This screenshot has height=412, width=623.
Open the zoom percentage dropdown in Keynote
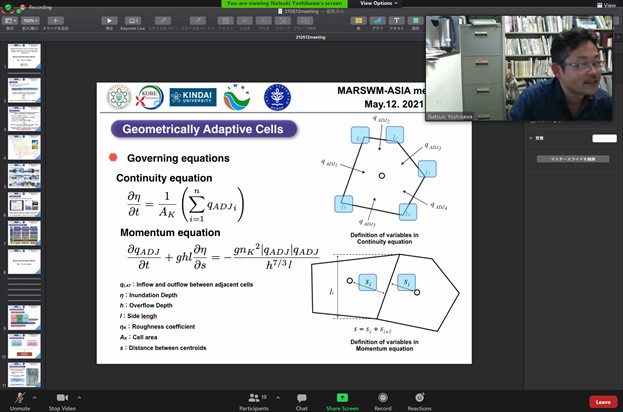coord(32,20)
